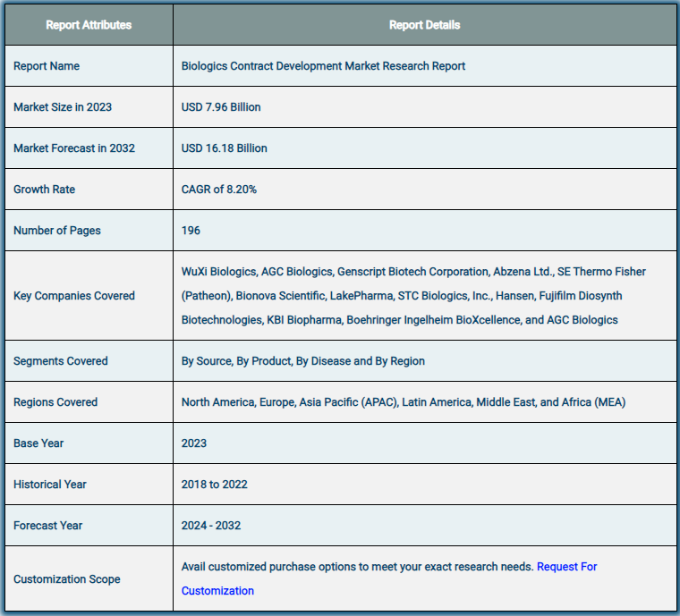Click the Regions Covered label
Screen dimensions: 680x616
55,402
